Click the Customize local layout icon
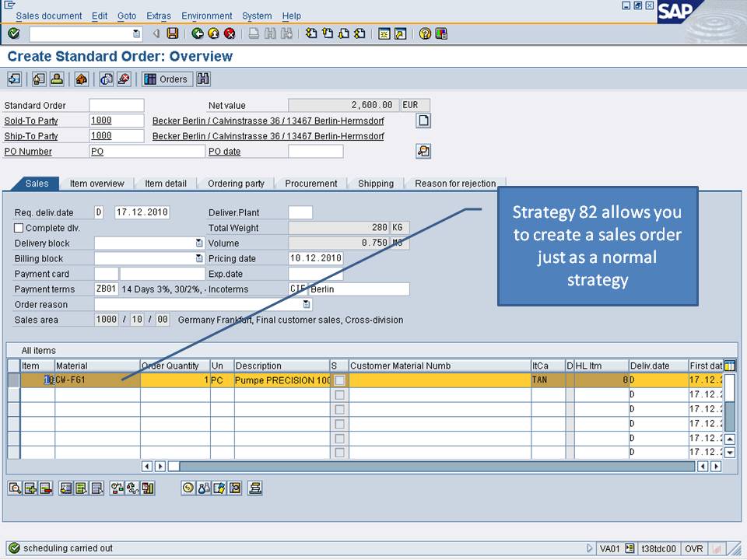Image resolution: width=747 pixels, height=560 pixels. pyautogui.click(x=441, y=33)
